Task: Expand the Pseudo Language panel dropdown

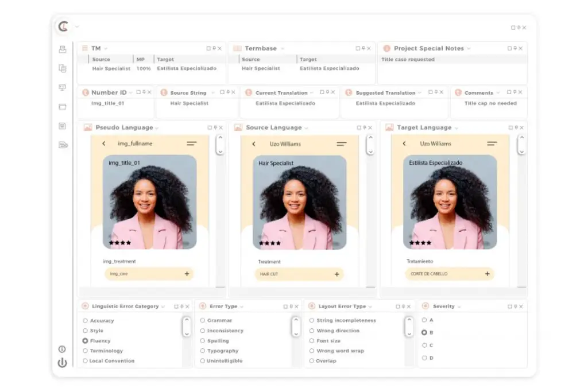Action: pyautogui.click(x=157, y=128)
